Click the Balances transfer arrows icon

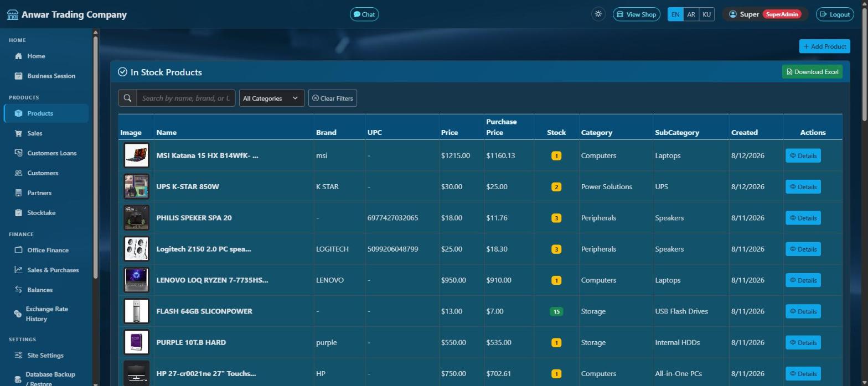click(18, 290)
